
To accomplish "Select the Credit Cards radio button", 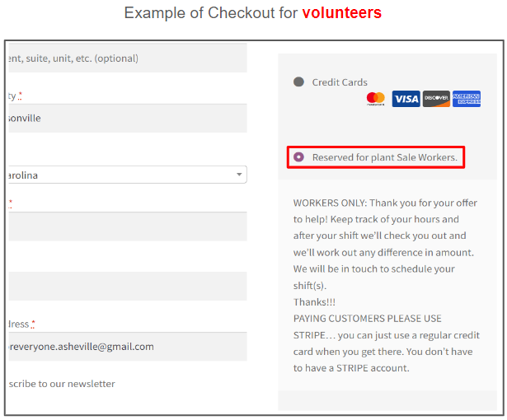I will pos(298,82).
